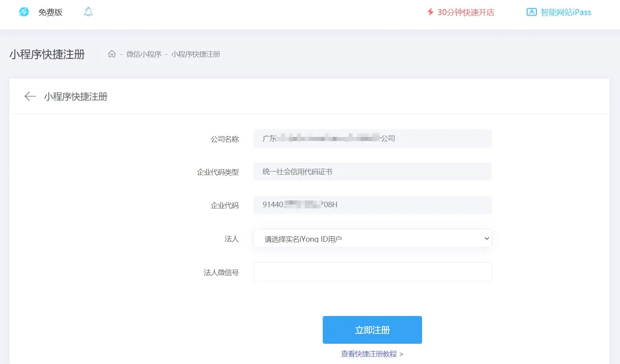Click the 智能网站iPass badge icon
Screen dimensions: 620x364
click(531, 12)
